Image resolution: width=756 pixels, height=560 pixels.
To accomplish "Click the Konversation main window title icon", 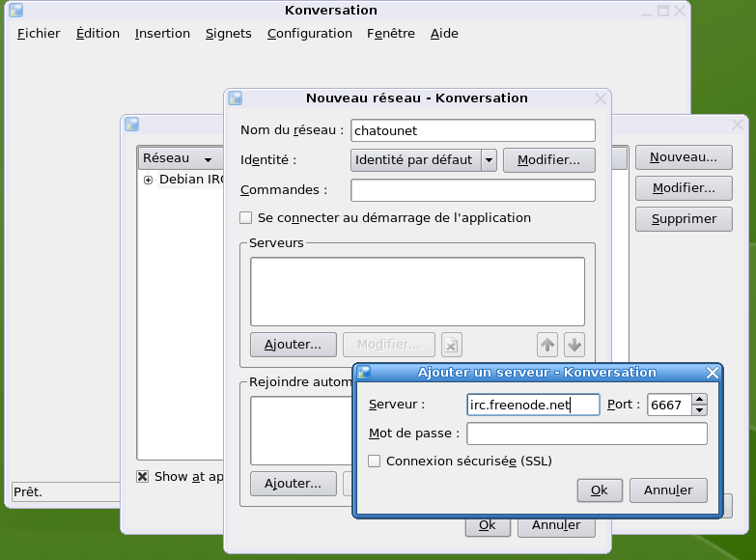I will click(x=15, y=11).
